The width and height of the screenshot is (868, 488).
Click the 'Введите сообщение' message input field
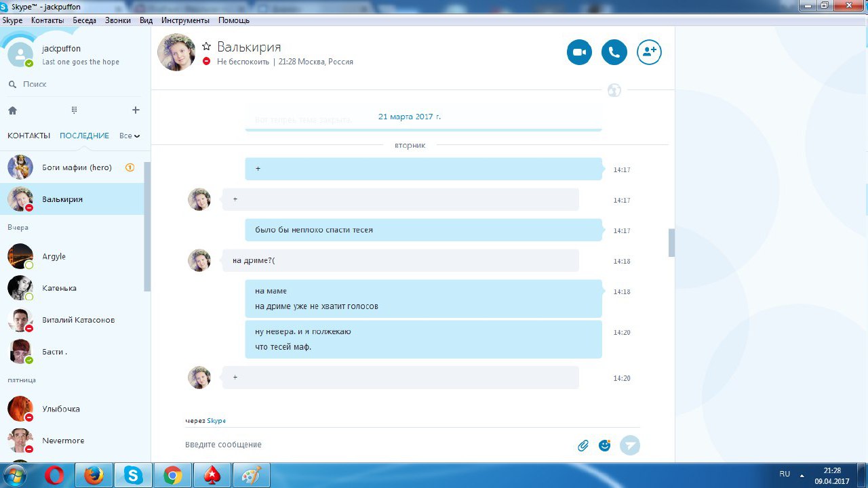click(x=373, y=445)
